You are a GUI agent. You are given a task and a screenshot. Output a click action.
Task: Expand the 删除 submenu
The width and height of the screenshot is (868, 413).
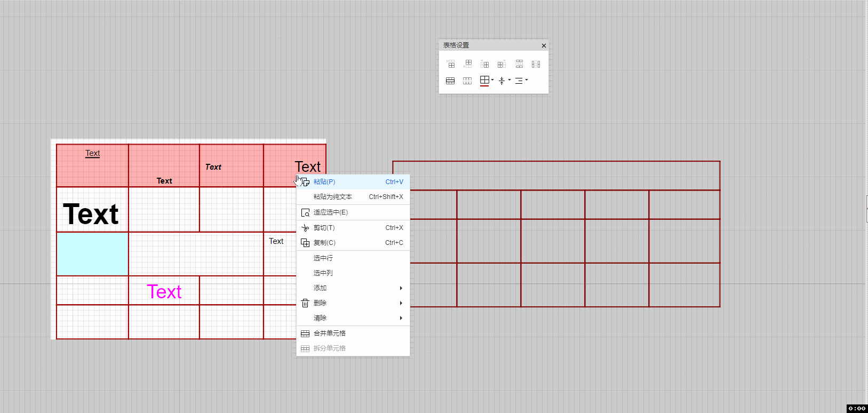(353, 303)
